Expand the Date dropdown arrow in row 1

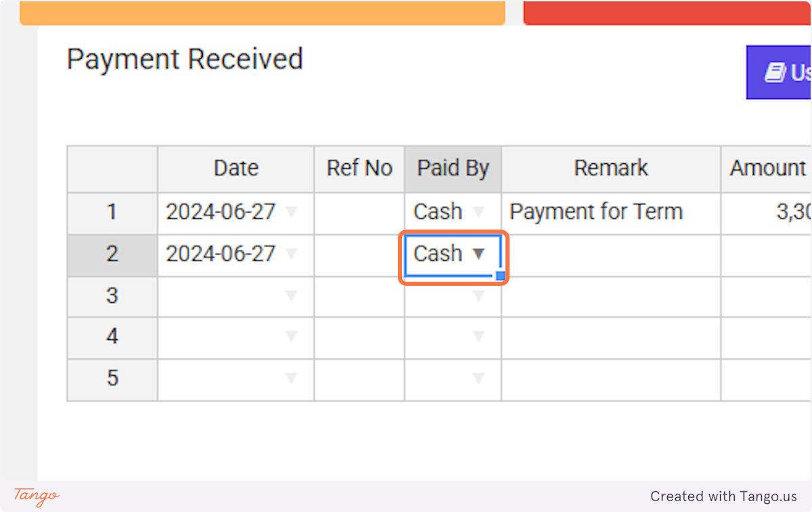(292, 212)
